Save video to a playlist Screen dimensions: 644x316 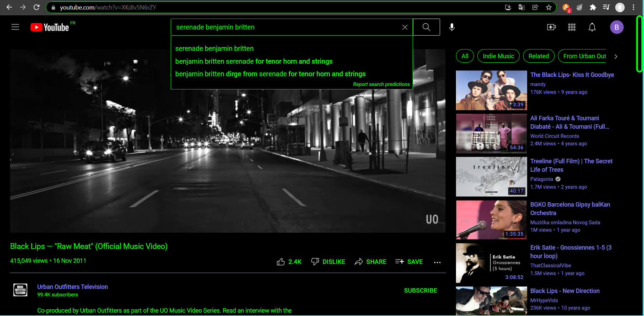[409, 262]
